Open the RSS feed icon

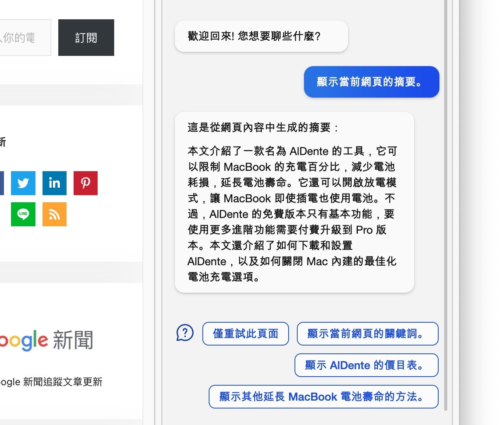coord(54,214)
